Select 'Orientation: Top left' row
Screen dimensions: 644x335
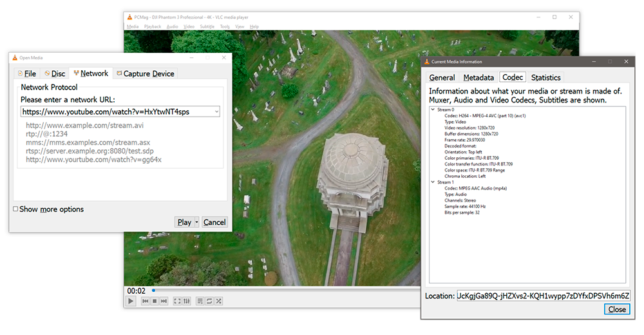tap(463, 152)
